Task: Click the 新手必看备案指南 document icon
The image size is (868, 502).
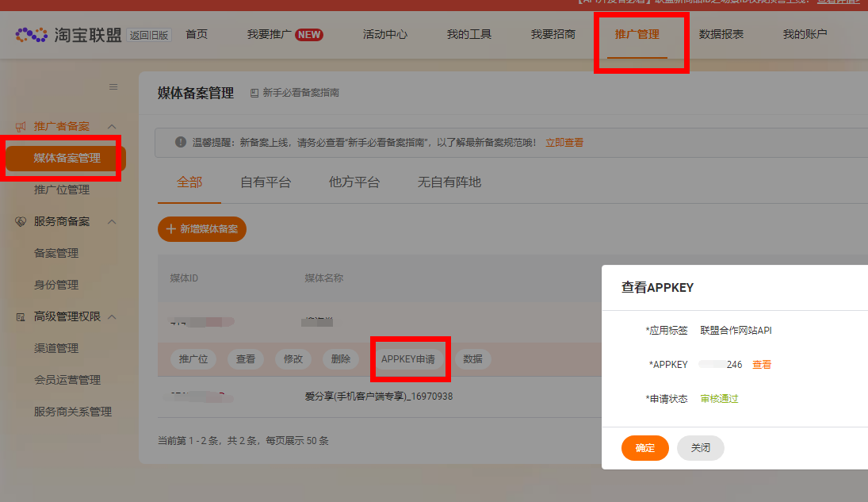Action: (x=254, y=93)
